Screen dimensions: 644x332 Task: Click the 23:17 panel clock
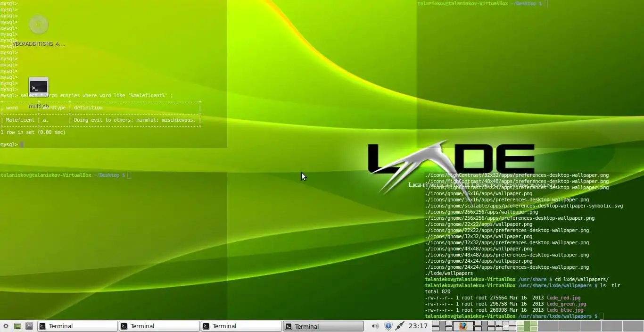pyautogui.click(x=418, y=326)
